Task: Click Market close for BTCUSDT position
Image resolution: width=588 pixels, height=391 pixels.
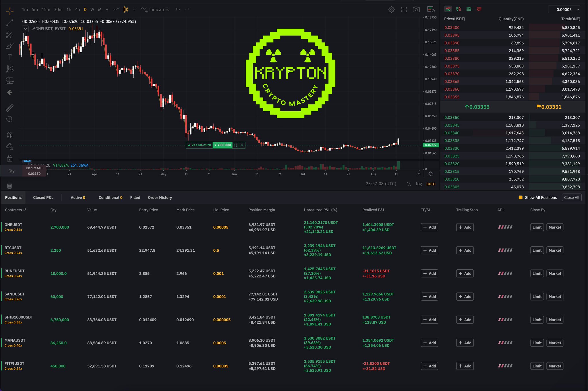Action: (554, 250)
